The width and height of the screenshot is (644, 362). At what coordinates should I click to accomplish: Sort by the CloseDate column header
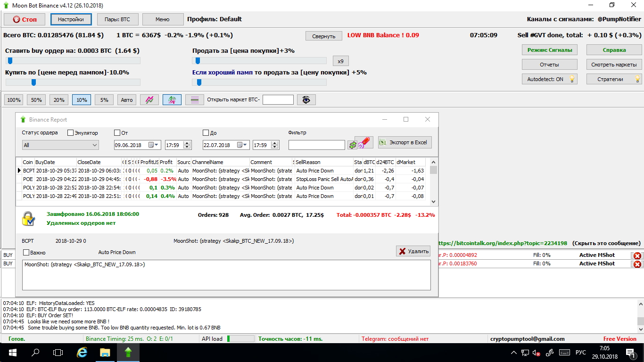pyautogui.click(x=99, y=162)
